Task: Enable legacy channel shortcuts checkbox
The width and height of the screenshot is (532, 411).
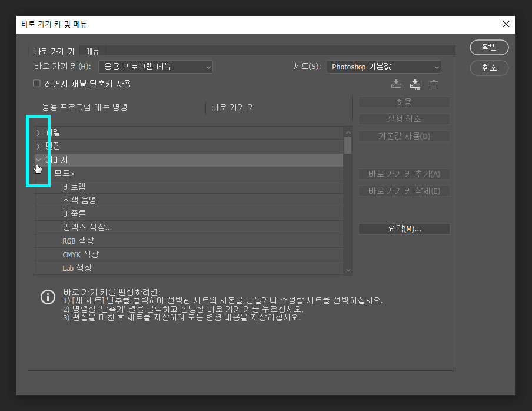Action: 36,83
